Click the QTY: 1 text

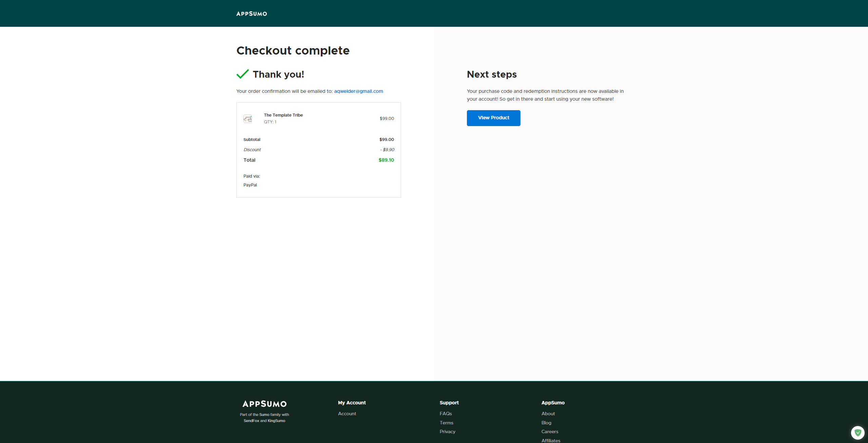[270, 122]
